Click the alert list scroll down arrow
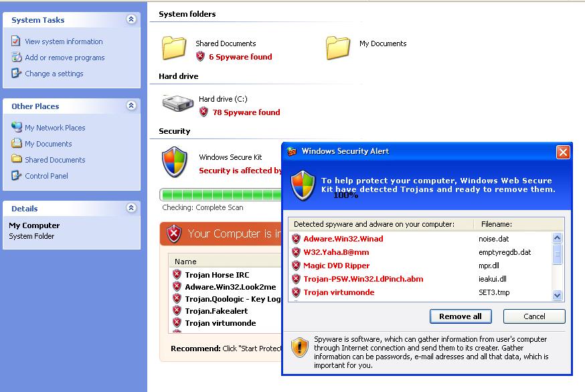 tap(558, 296)
